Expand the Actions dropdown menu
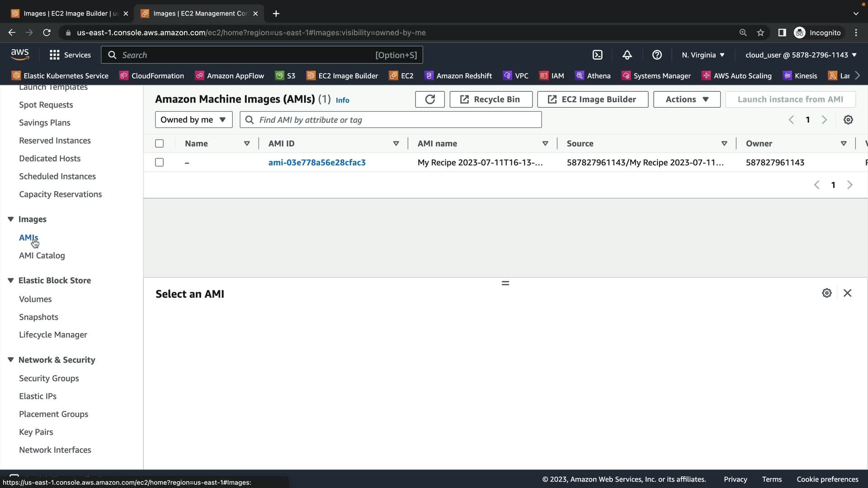868x488 pixels. point(686,99)
